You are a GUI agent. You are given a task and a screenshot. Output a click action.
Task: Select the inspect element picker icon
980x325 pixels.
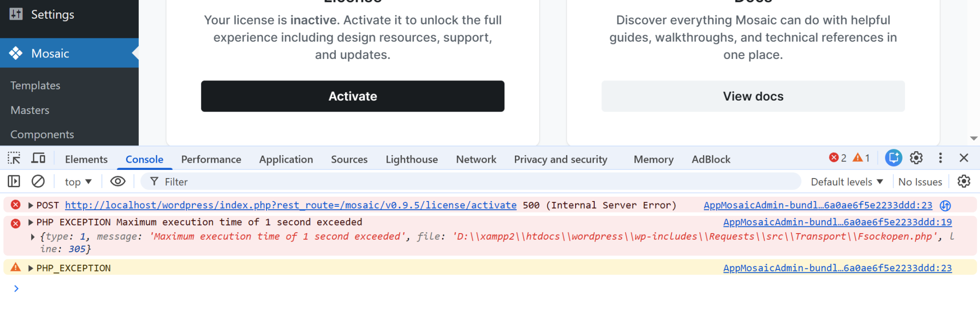click(x=14, y=158)
